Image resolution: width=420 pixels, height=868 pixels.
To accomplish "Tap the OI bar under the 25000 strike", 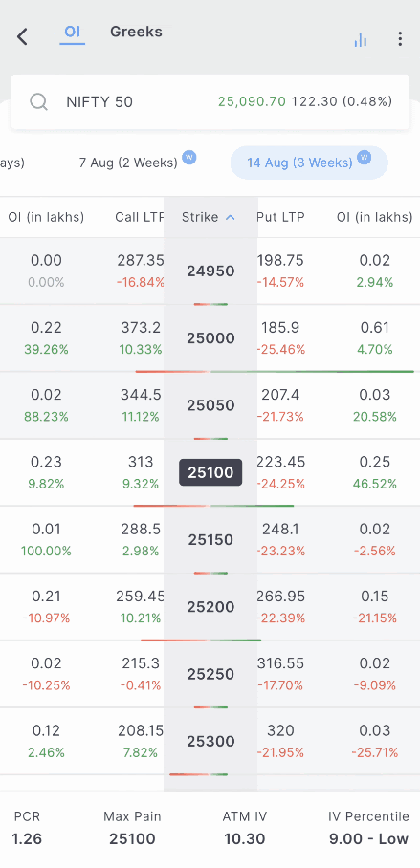I will coord(275,372).
